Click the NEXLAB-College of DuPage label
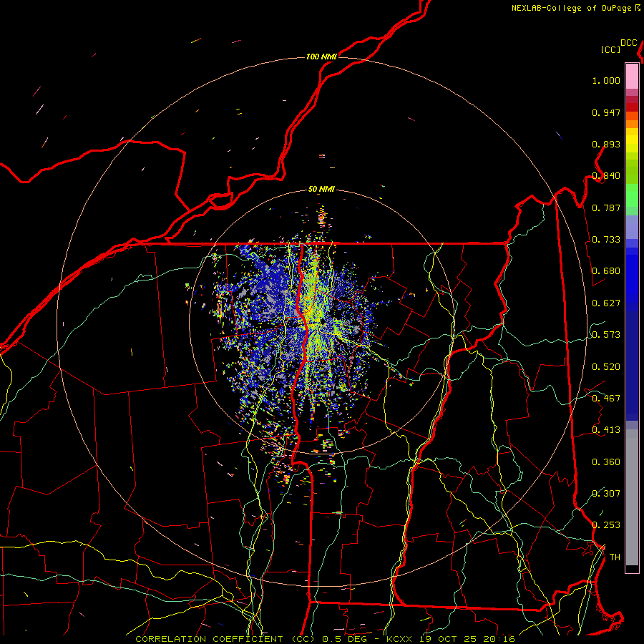Viewport: 644px width, 644px height. (571, 8)
